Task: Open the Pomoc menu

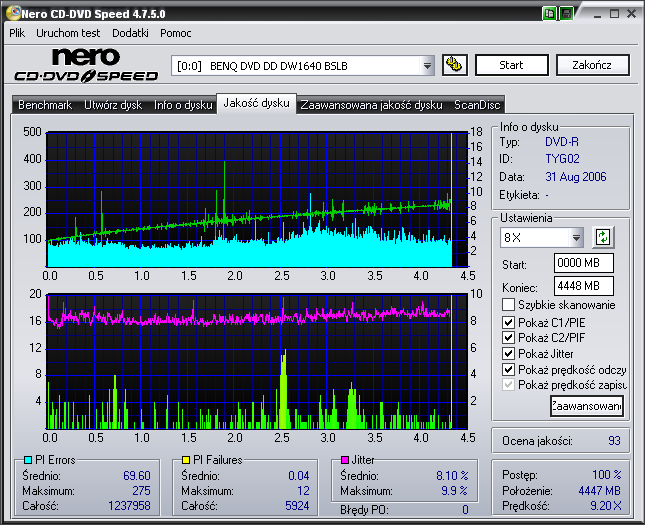Action: pyautogui.click(x=176, y=33)
